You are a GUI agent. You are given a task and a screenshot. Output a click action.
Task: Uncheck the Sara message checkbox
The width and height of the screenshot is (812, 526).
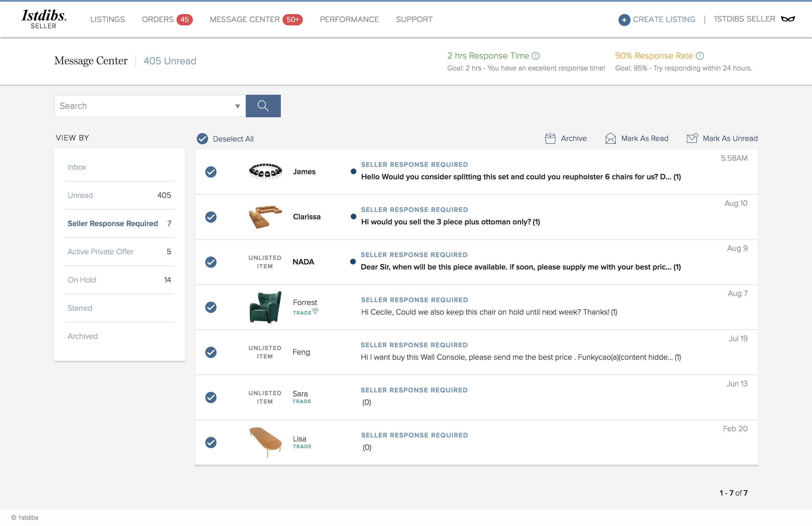pos(211,397)
